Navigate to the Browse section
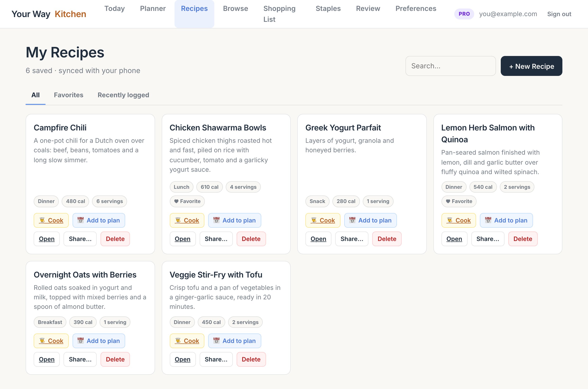 point(235,9)
